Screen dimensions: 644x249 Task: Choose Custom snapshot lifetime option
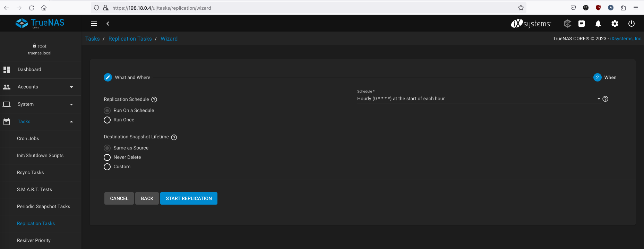point(107,167)
